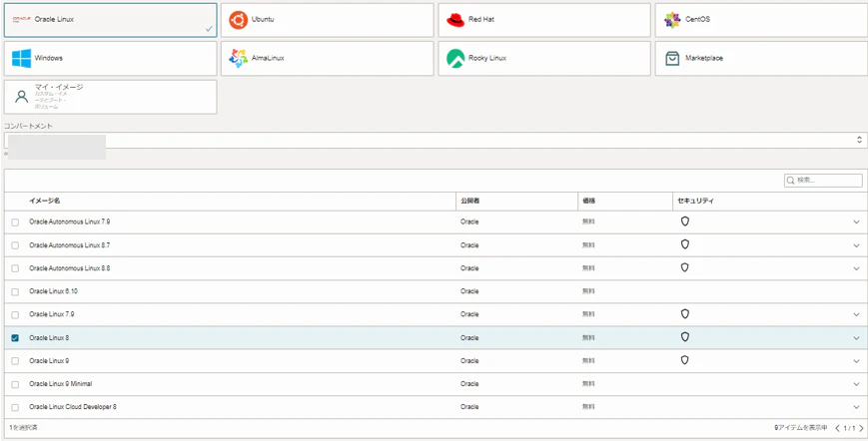This screenshot has width=868, height=441.
Task: Click security shield for Oracle Autonomous Linux 8.7
Action: pos(685,244)
